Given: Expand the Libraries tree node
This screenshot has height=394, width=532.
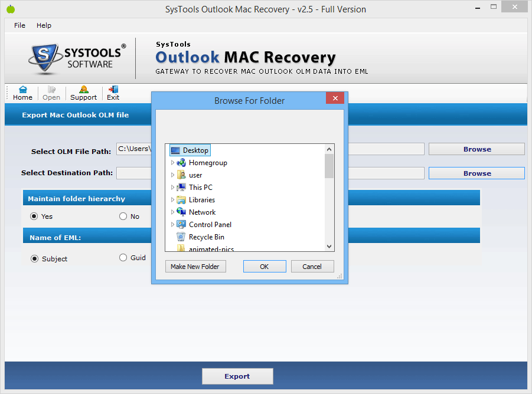Looking at the screenshot, I should 172,200.
